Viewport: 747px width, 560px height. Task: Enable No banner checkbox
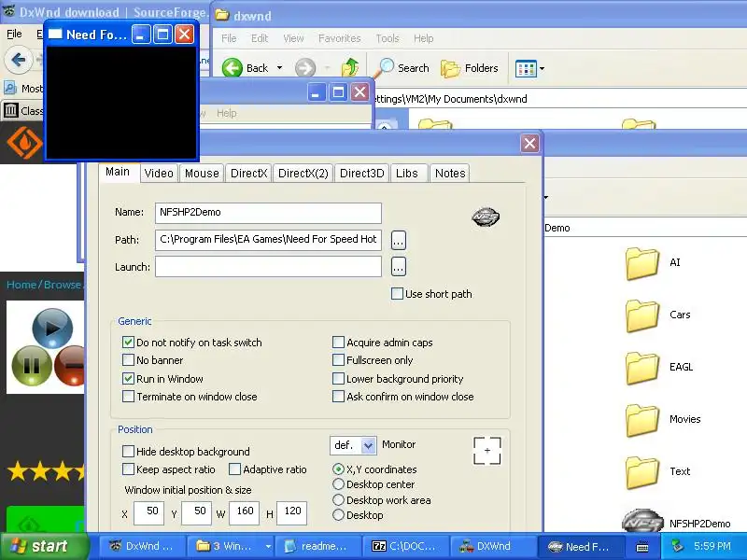pos(128,360)
